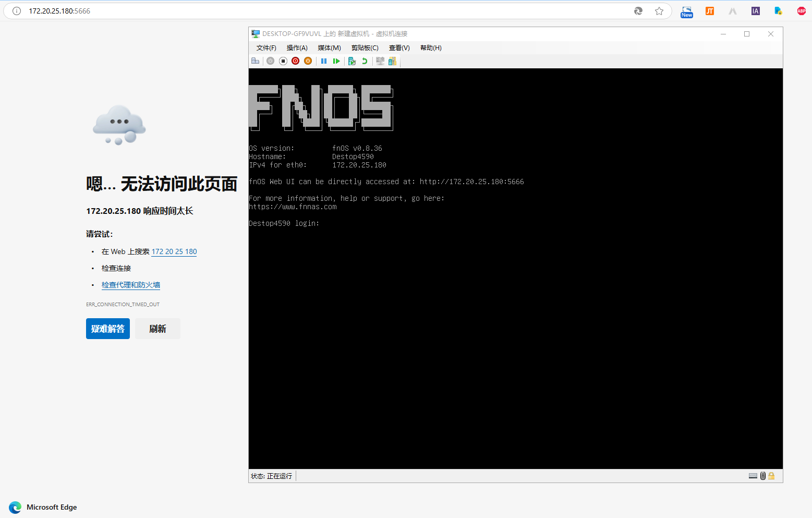Click the 状态: 正在运行 status text
The height and width of the screenshot is (518, 812).
coord(271,476)
